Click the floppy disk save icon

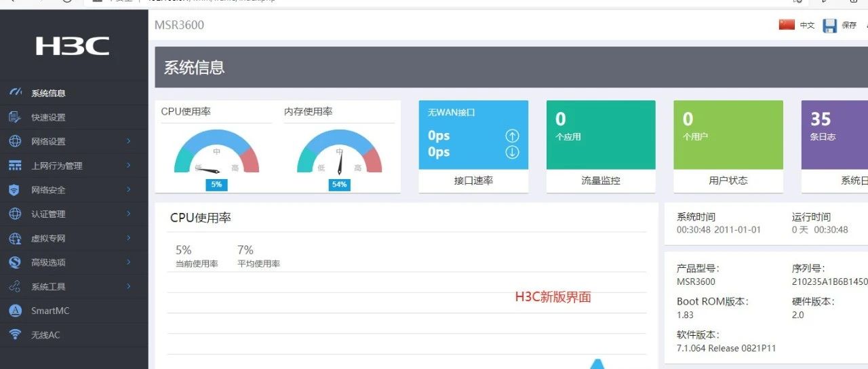[x=830, y=26]
